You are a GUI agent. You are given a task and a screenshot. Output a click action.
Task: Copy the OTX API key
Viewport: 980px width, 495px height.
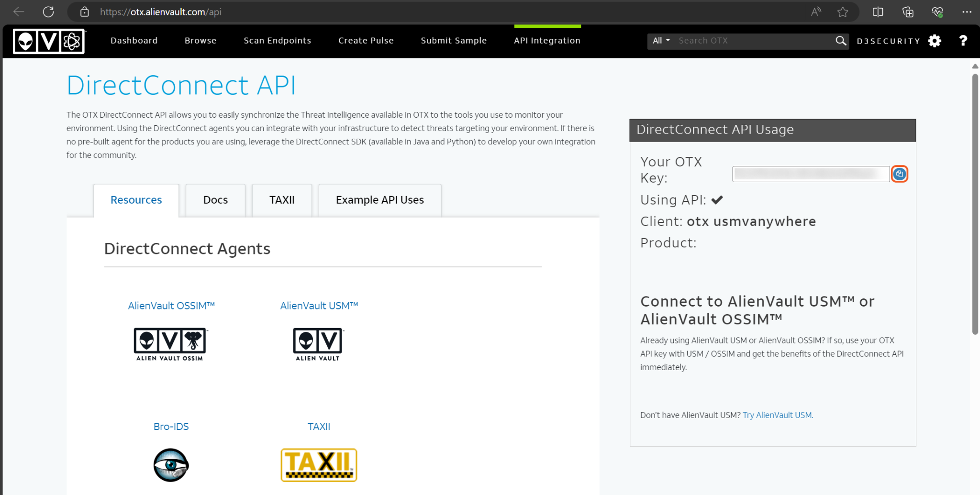(899, 174)
